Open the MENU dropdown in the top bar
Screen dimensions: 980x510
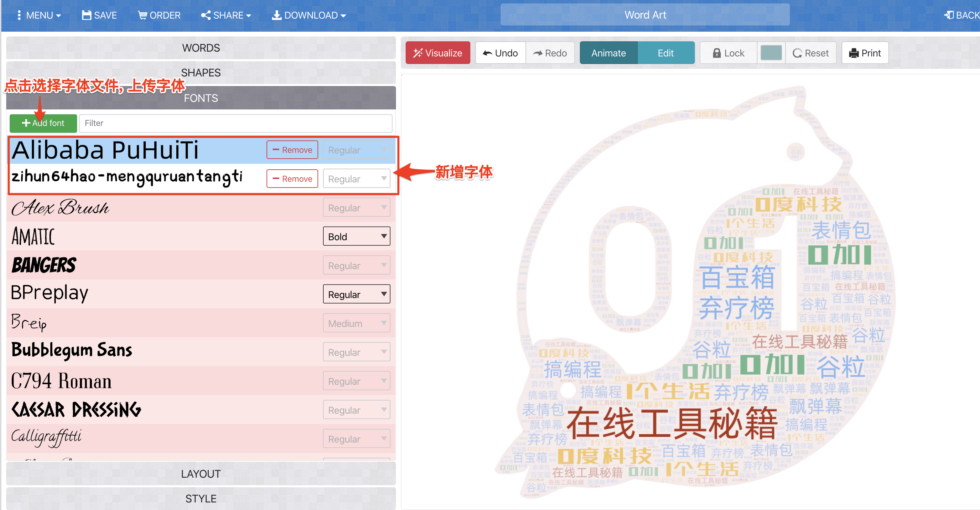tap(39, 15)
